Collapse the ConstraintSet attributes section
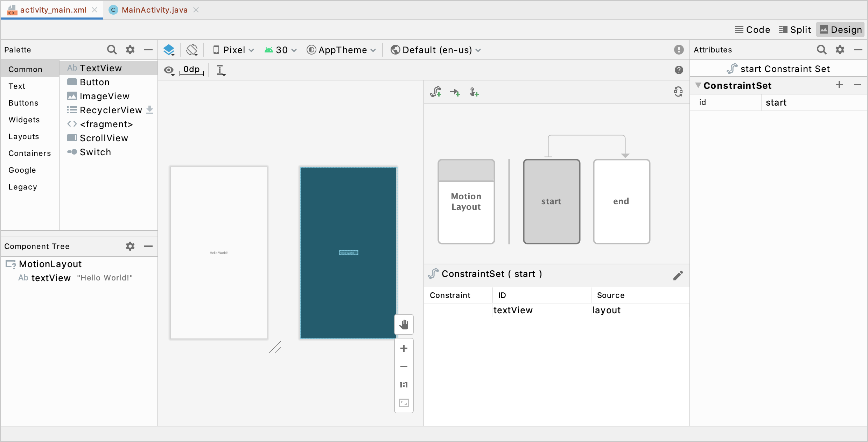Viewport: 868px width, 442px height. click(x=698, y=85)
